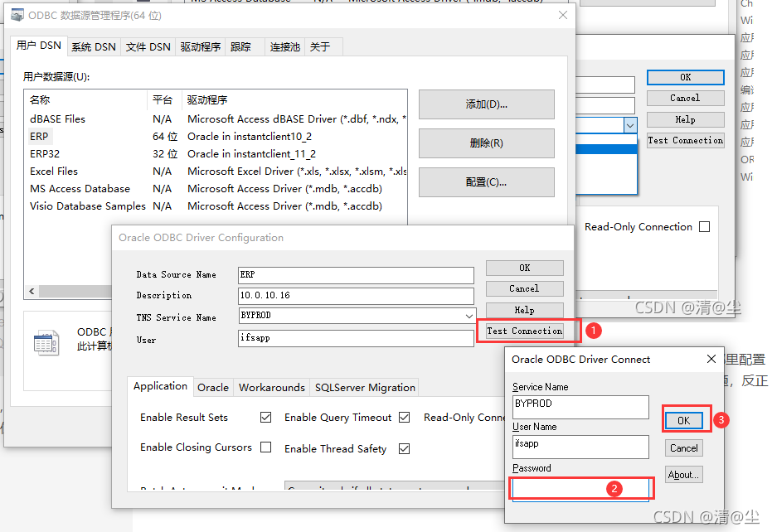Click the Data Source Name field with ERP
The height and width of the screenshot is (532, 772).
click(356, 275)
